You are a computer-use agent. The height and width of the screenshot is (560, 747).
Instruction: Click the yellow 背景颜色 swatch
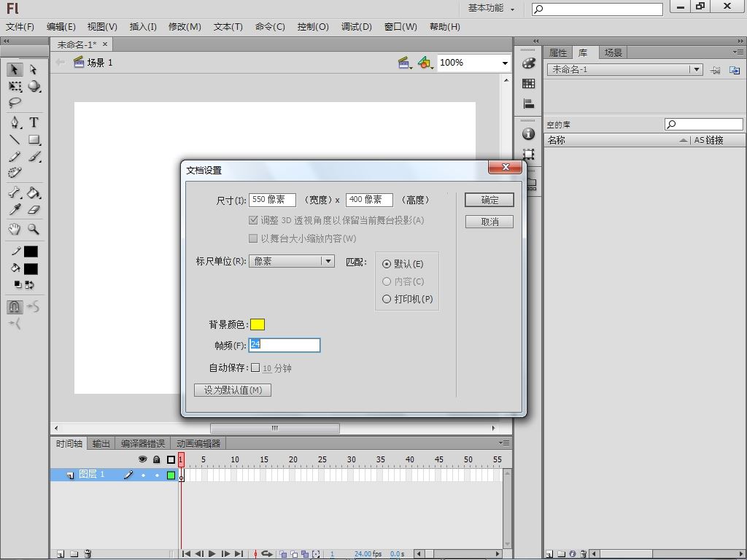258,324
